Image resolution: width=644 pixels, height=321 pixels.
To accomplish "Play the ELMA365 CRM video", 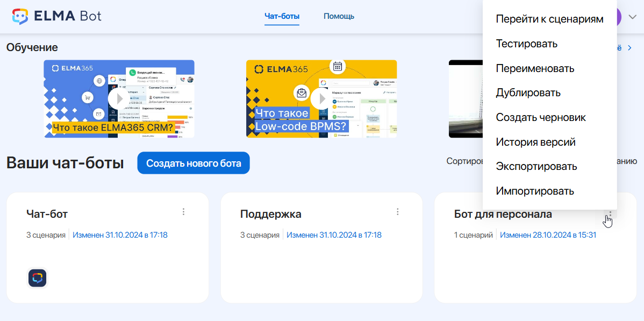I will pos(118,98).
